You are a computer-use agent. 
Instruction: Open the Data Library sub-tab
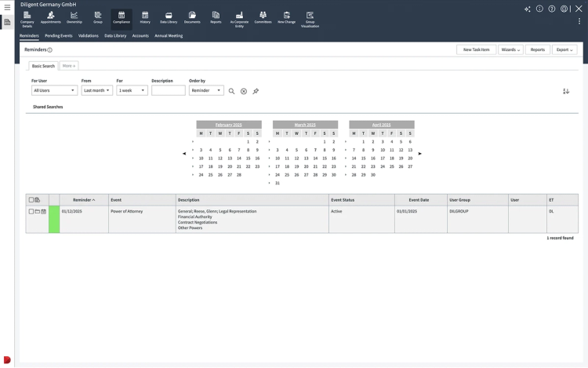(115, 36)
